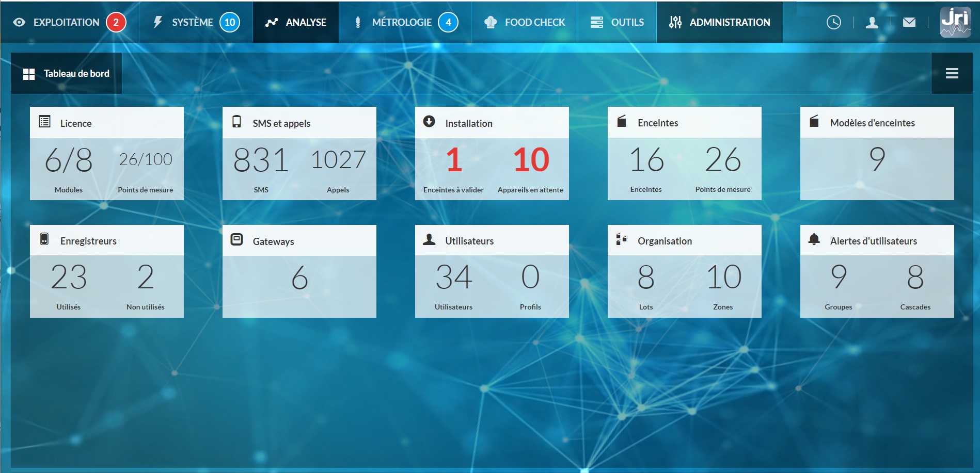
Task: Click the SMS et appels phone icon
Action: [236, 122]
